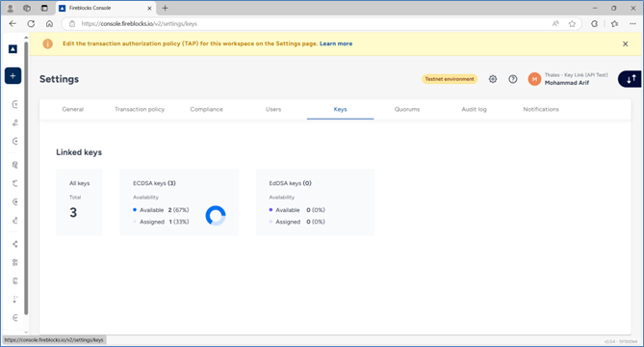Open the favorites hub icon
Image resolution: width=644 pixels, height=347 pixels.
[x=614, y=24]
